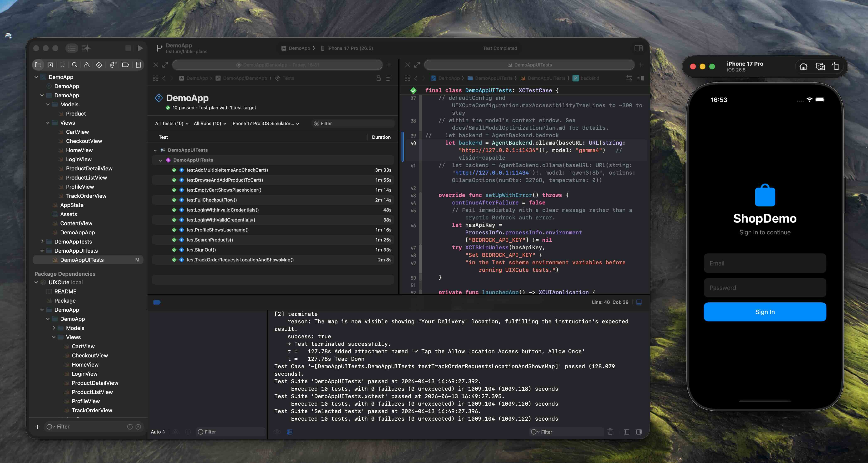The height and width of the screenshot is (463, 868).
Task: Toggle the debug area button in status bar
Action: tap(639, 302)
